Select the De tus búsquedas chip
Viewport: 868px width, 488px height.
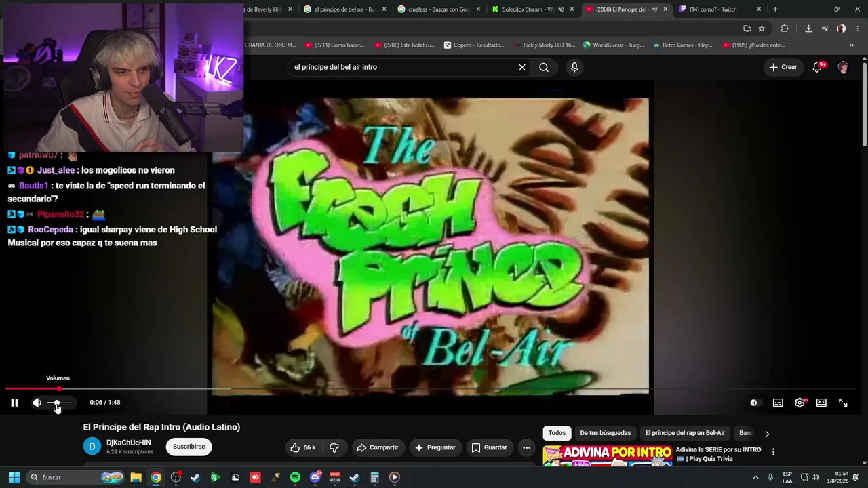coord(605,433)
